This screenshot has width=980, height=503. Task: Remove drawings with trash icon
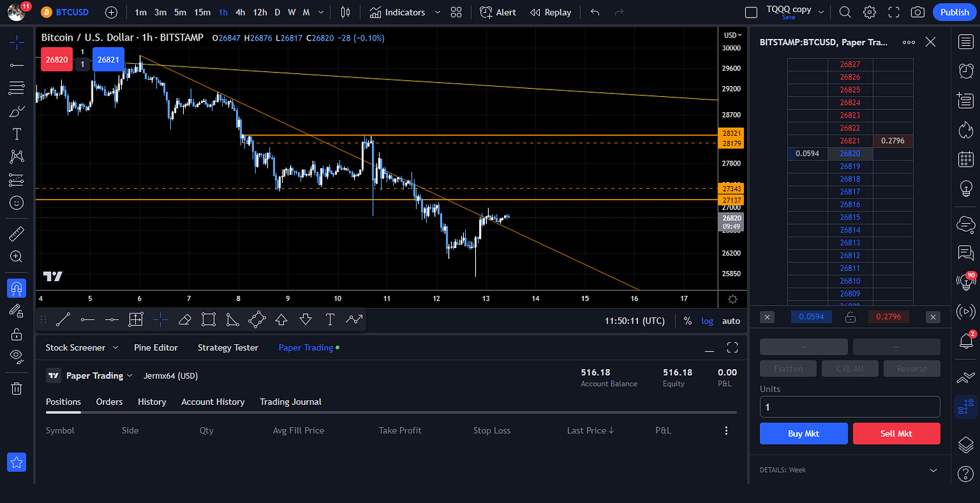(x=17, y=388)
